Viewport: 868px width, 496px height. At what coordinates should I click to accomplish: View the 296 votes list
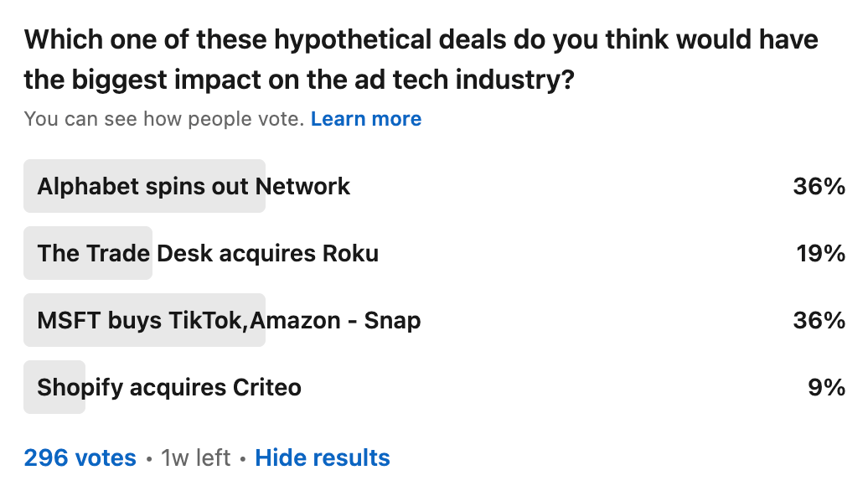click(80, 457)
